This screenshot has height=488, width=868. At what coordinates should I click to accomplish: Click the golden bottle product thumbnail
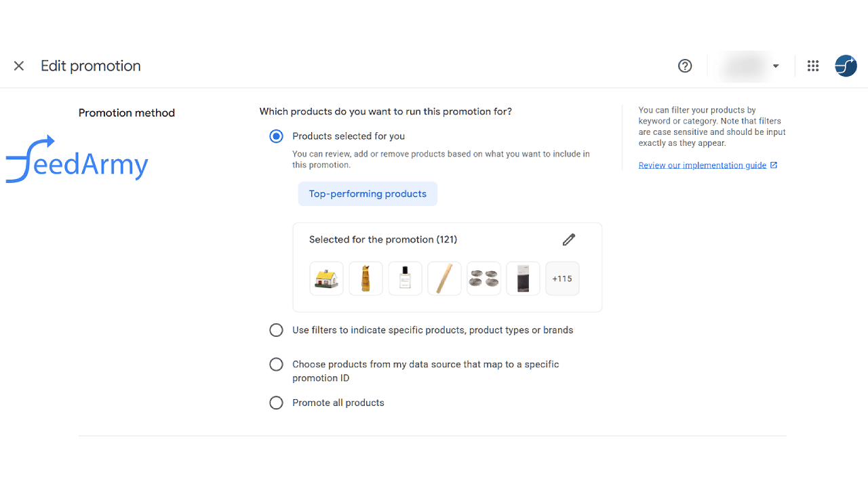tap(366, 279)
